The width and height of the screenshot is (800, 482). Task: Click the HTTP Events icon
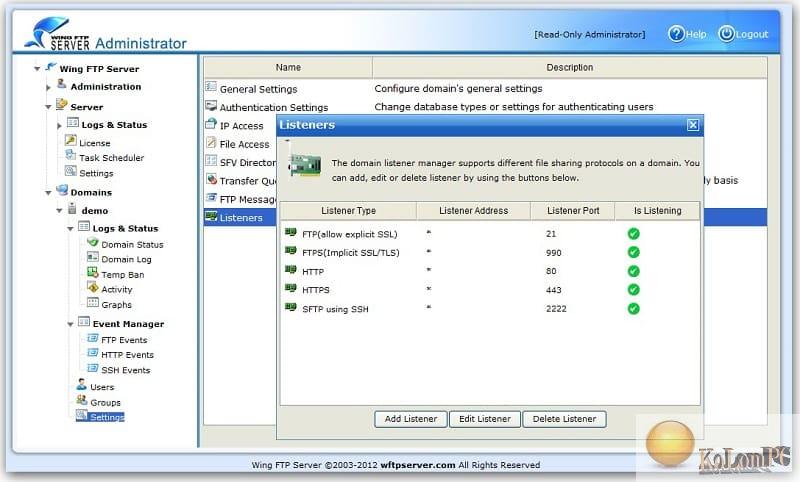(x=93, y=353)
